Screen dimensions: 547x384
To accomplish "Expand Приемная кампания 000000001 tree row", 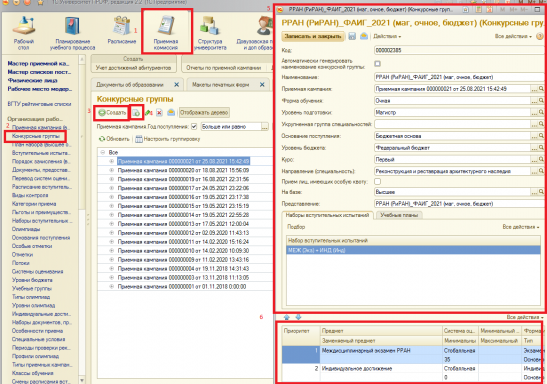I will coord(112,286).
